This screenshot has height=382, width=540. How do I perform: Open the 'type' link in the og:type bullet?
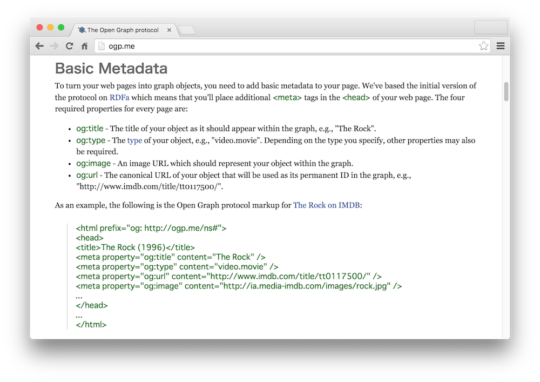(x=135, y=141)
